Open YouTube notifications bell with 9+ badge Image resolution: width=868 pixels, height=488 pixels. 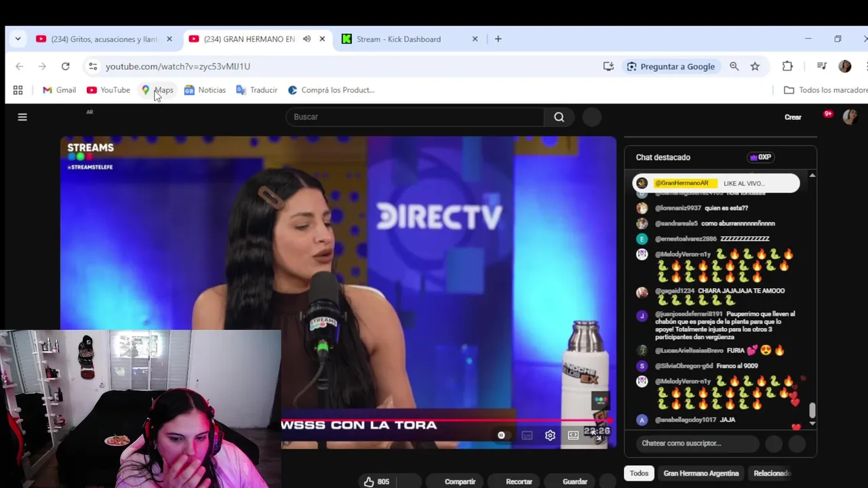coord(827,116)
